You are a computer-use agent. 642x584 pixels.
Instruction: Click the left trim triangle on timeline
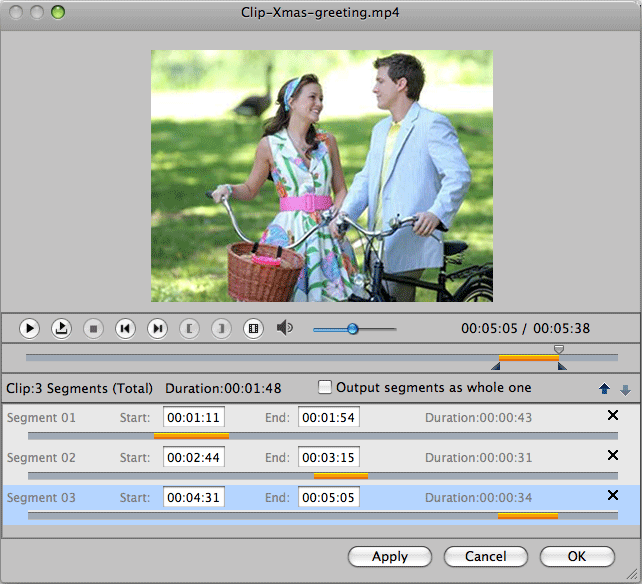point(496,366)
